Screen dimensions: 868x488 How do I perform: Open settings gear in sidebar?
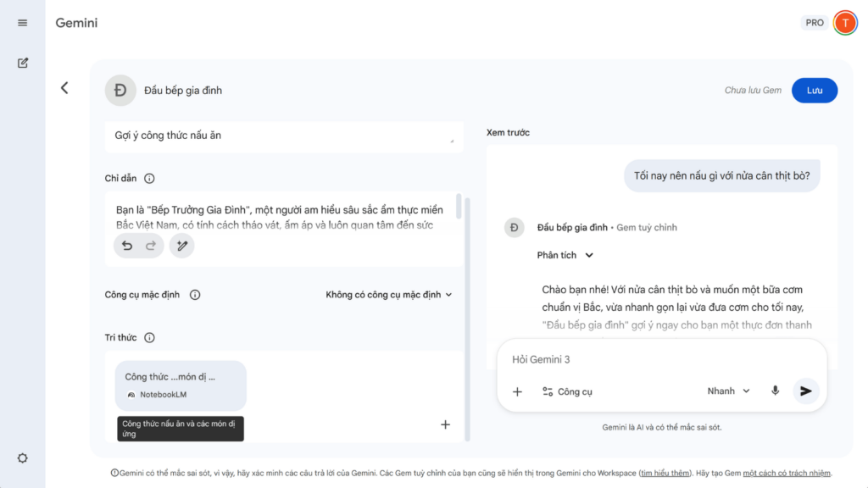(23, 458)
